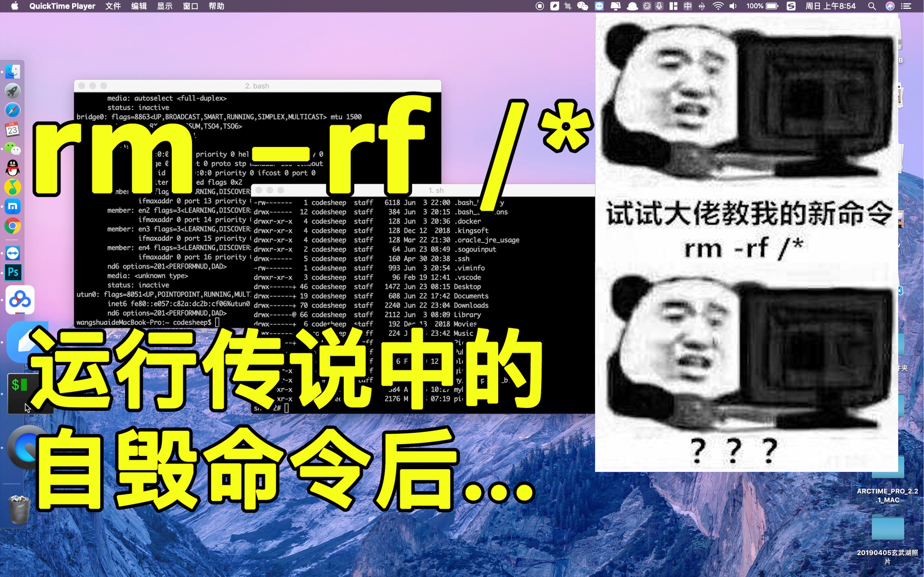Activate Siri from the menu bar
The height and width of the screenshot is (577, 924).
coord(890,6)
